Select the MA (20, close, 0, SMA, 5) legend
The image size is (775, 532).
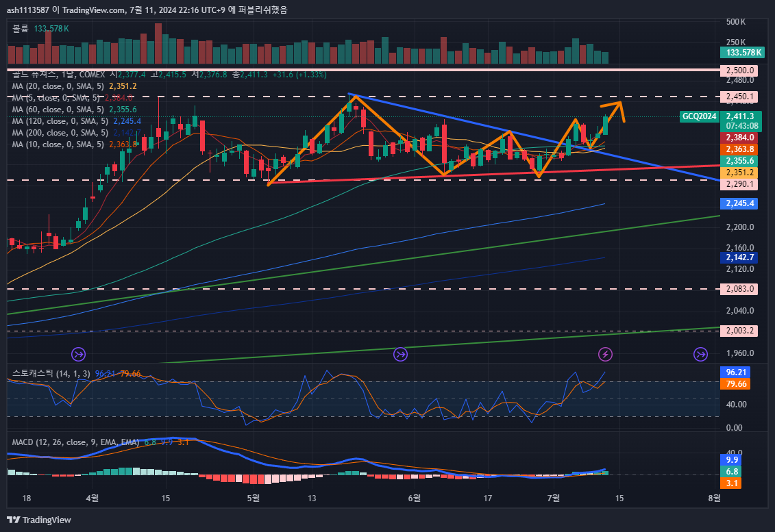58,86
